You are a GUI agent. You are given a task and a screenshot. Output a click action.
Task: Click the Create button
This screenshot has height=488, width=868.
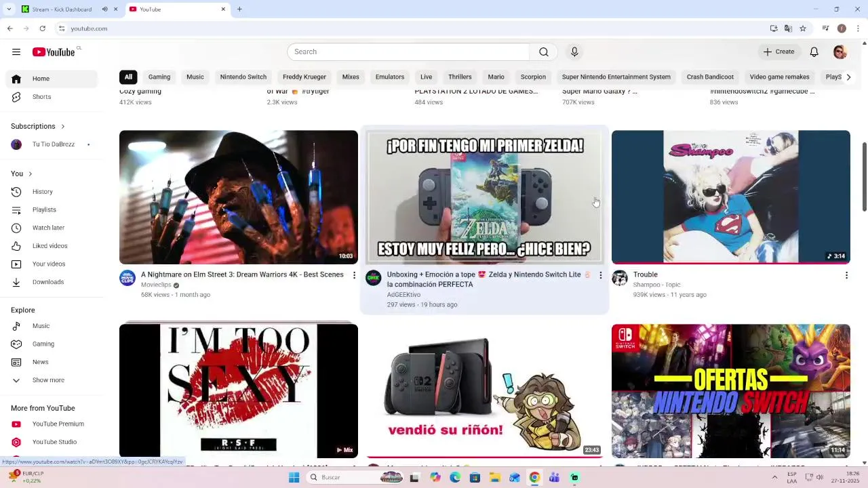[778, 52]
